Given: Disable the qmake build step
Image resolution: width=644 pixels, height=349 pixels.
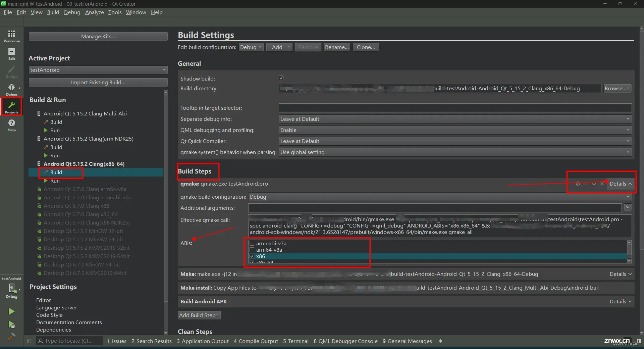Looking at the screenshot, I should tap(578, 184).
